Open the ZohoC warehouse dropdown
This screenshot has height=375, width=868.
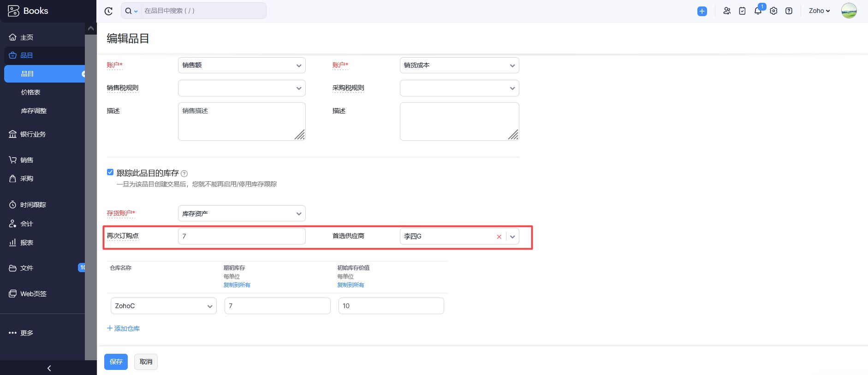(163, 306)
